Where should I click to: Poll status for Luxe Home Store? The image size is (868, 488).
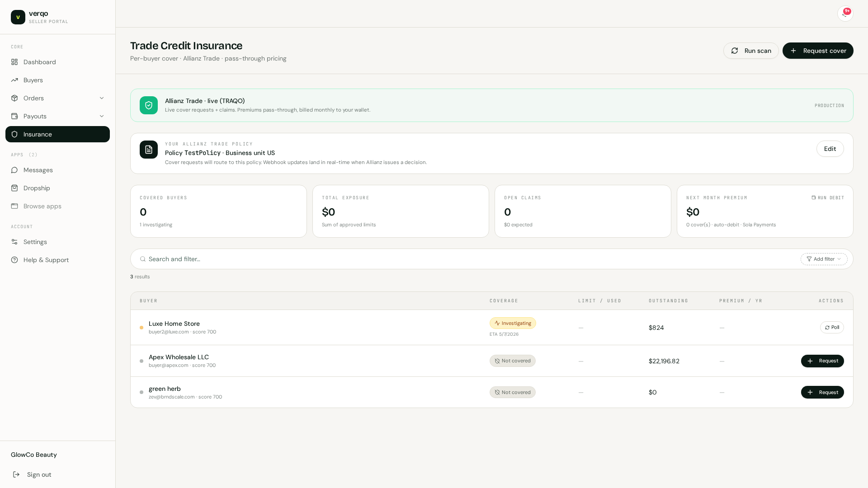pos(832,328)
